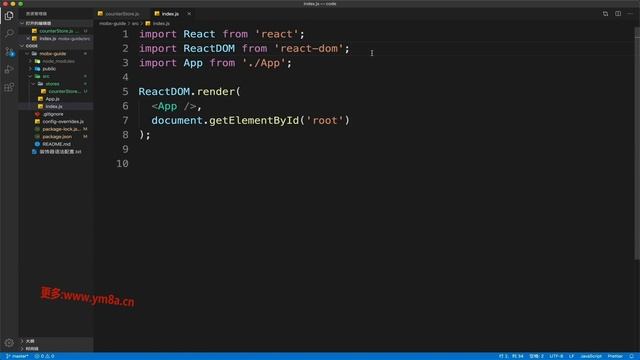
Task: Click the indentation spaces indicator
Action: (536, 356)
